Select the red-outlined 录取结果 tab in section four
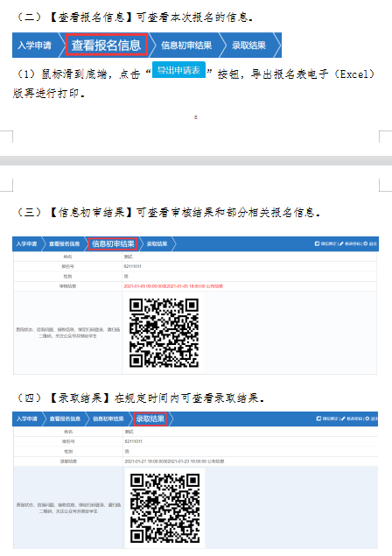The image size is (392, 556). click(150, 419)
